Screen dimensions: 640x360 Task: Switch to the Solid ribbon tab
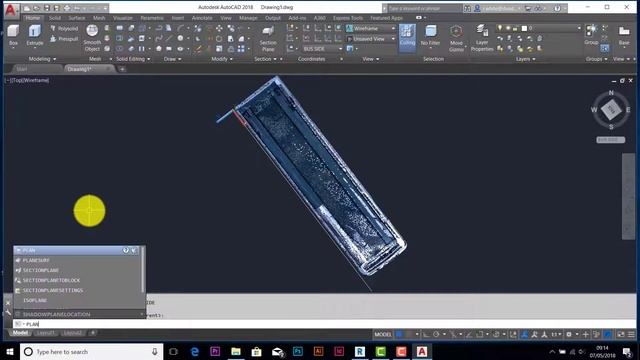(x=54, y=18)
